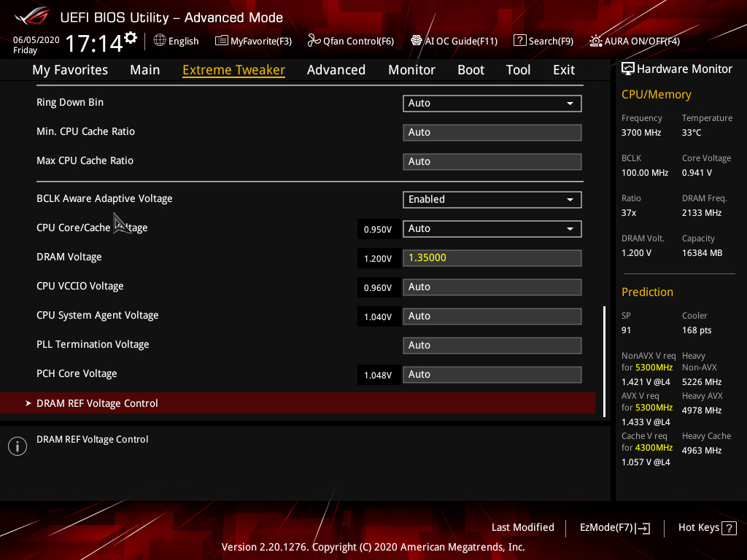
Task: Click the 4978 MHz Heavy AVX value
Action: coord(701,411)
